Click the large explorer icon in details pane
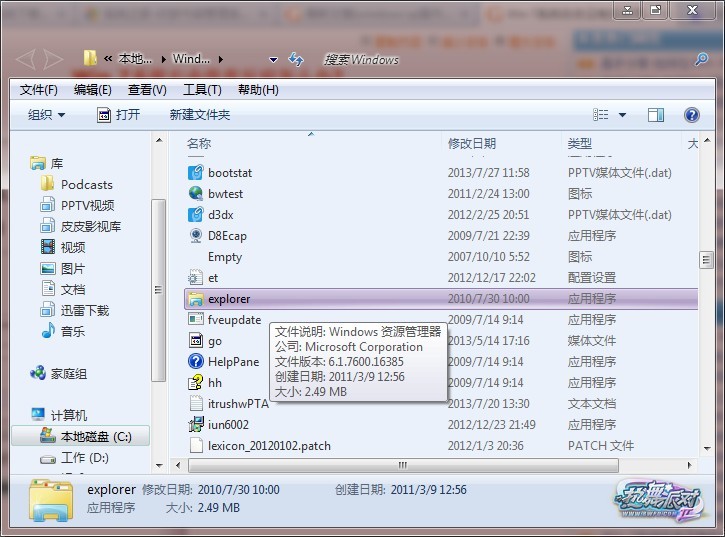 51,501
